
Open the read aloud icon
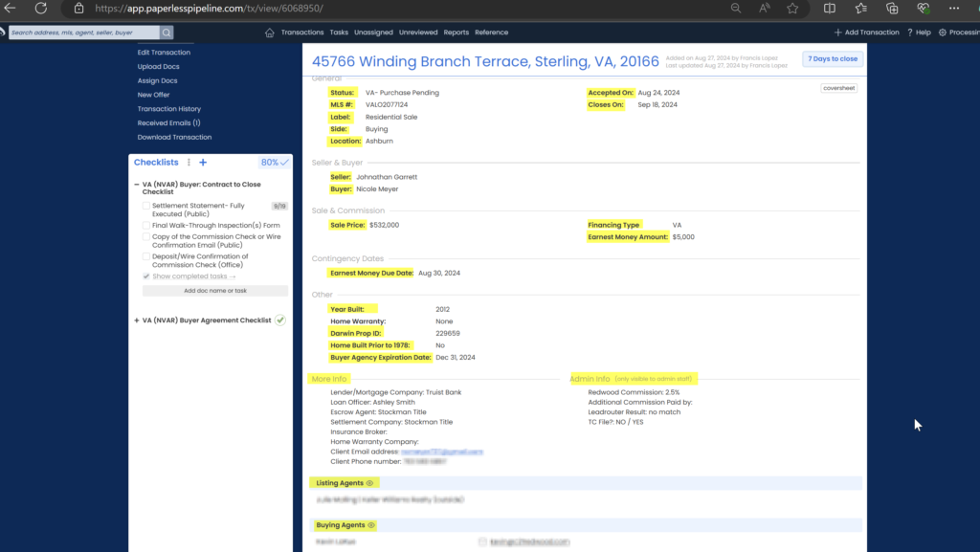pyautogui.click(x=765, y=8)
